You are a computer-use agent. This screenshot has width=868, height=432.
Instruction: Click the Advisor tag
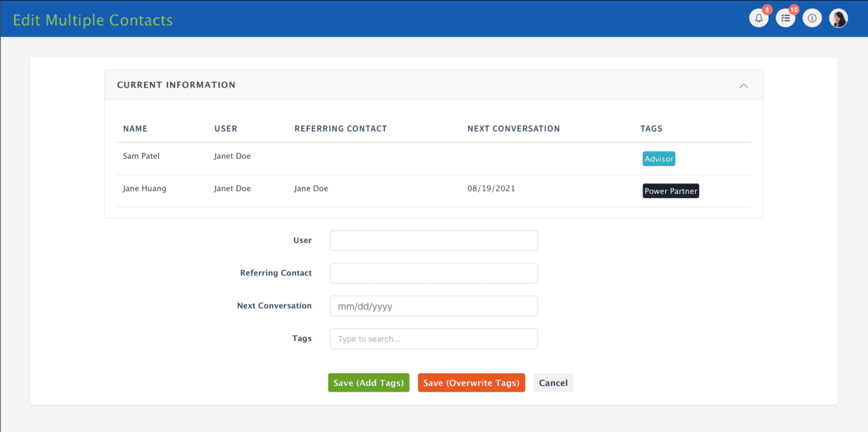coord(659,159)
